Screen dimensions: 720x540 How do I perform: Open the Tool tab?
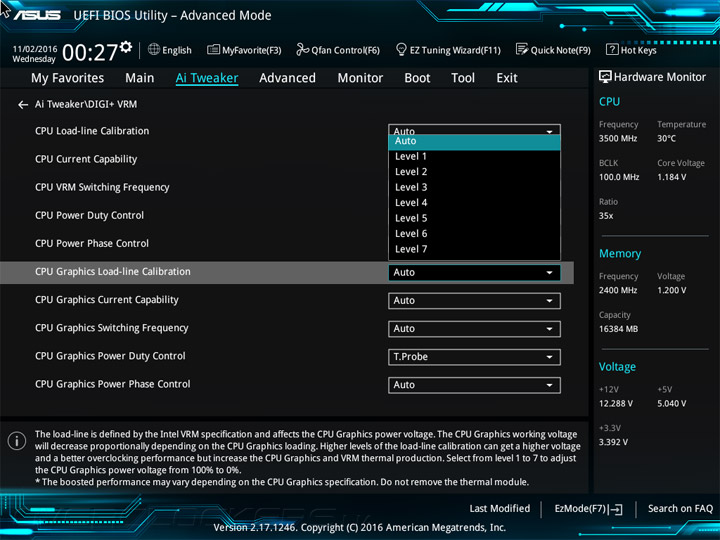pyautogui.click(x=463, y=78)
